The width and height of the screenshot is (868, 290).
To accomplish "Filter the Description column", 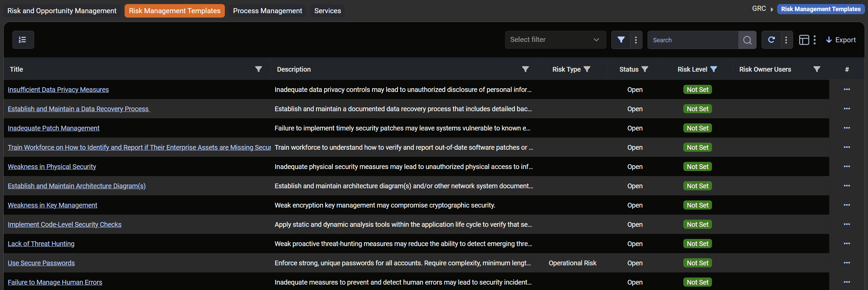I will [525, 69].
